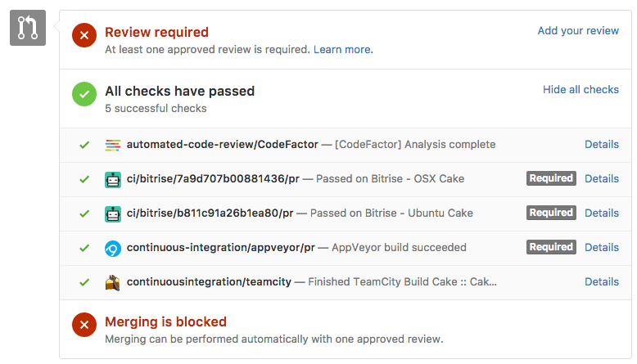Click the pull request merge icon
The height and width of the screenshot is (364, 637).
(28, 28)
